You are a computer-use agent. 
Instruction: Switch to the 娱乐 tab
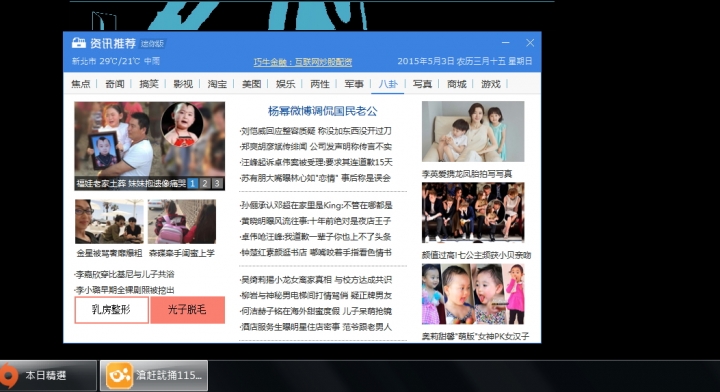(286, 84)
